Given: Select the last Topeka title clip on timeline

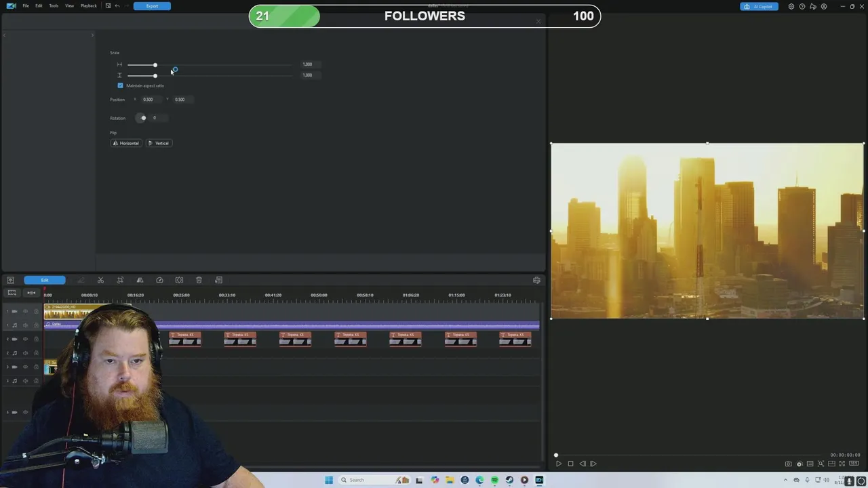Looking at the screenshot, I should tap(515, 339).
